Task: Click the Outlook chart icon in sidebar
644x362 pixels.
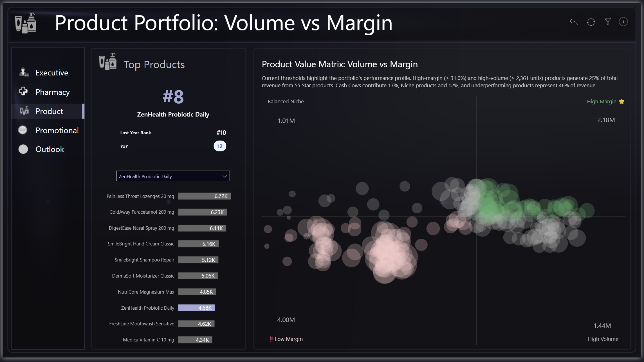Action: click(23, 149)
